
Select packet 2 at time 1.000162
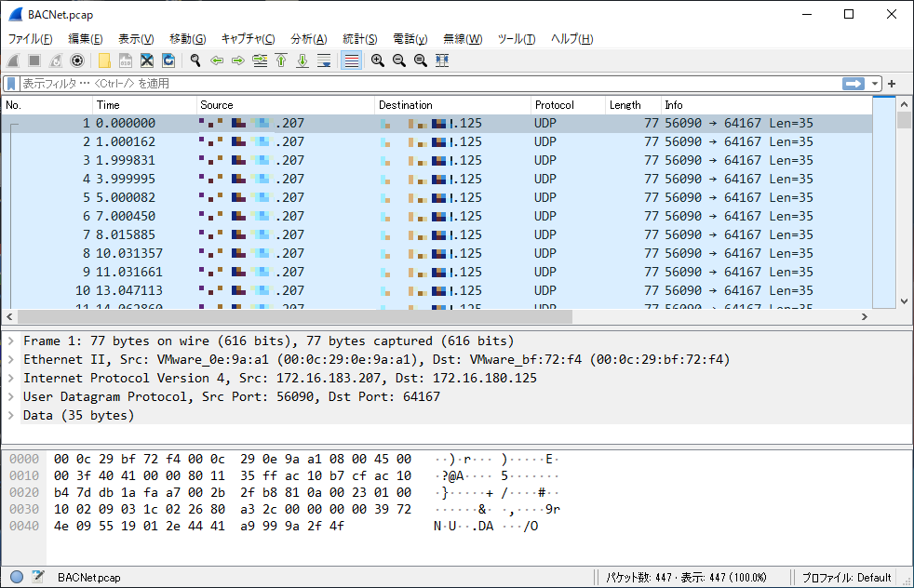(437, 141)
